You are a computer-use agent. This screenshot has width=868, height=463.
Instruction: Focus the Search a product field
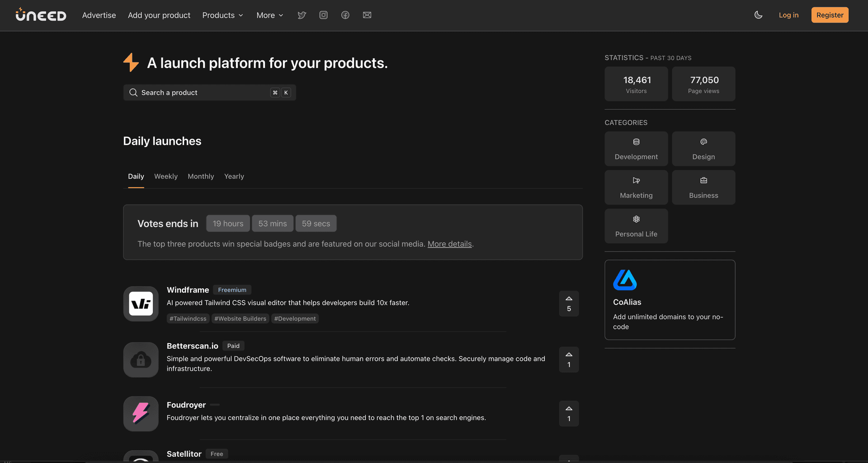(x=209, y=92)
